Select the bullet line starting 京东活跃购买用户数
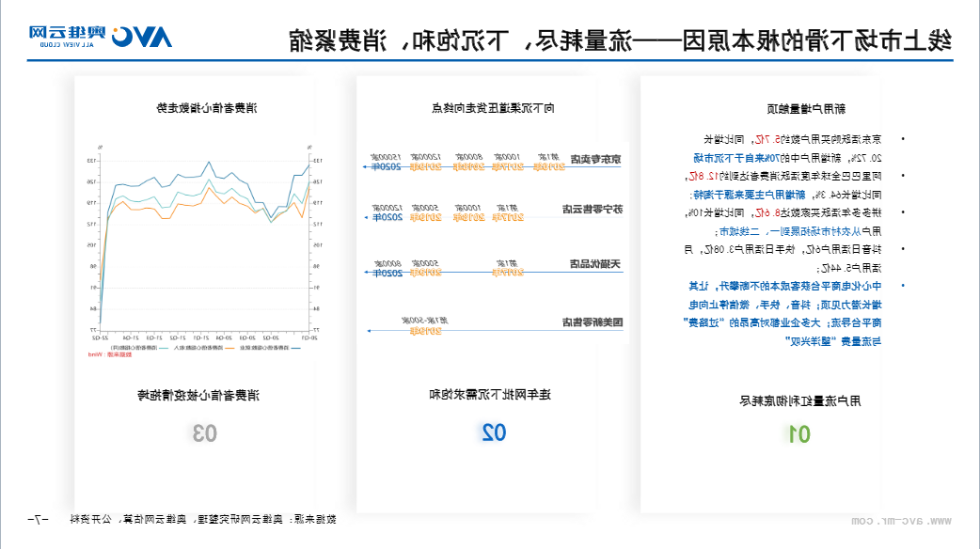This screenshot has width=980, height=549. click(x=792, y=139)
